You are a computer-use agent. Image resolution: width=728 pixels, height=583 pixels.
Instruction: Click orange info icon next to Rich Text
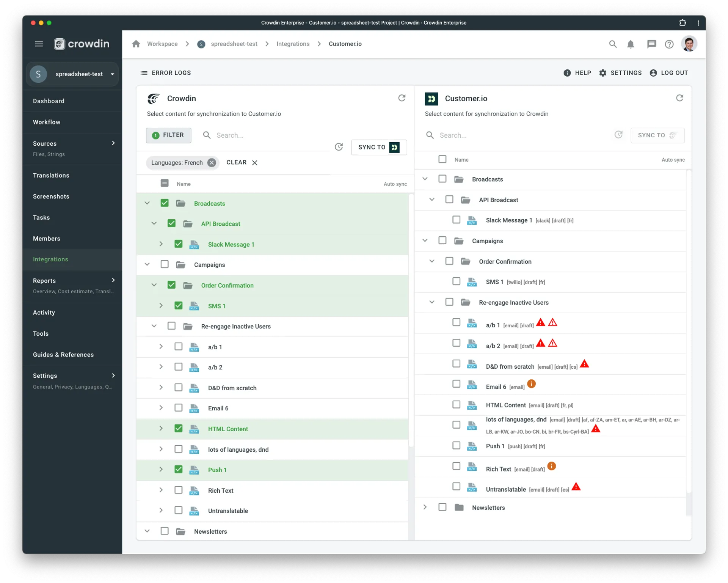point(552,466)
